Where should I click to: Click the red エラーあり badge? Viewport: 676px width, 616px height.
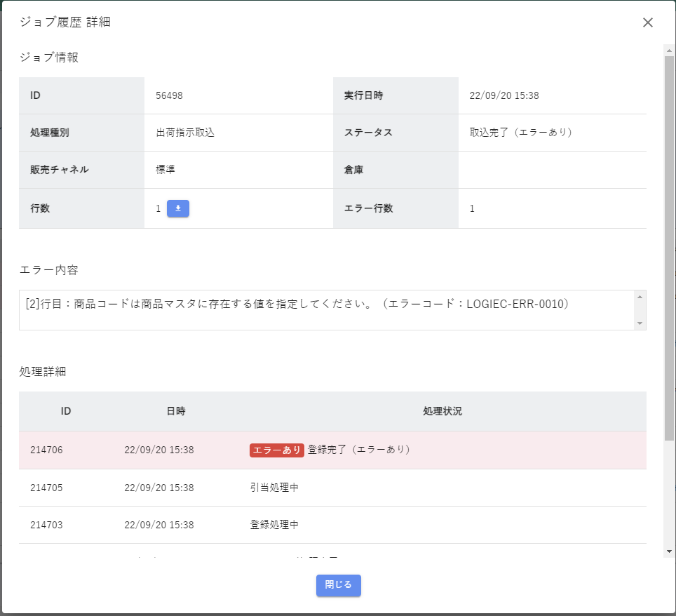tap(276, 450)
